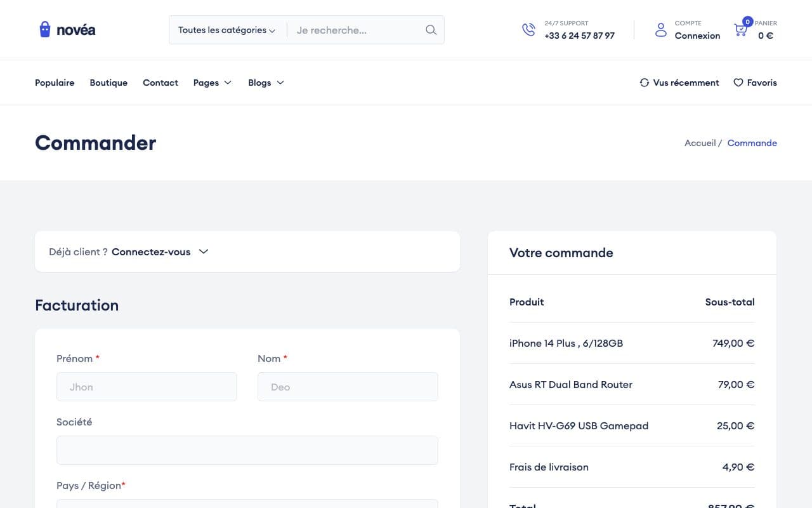Click the Votre commande heading

point(561,253)
